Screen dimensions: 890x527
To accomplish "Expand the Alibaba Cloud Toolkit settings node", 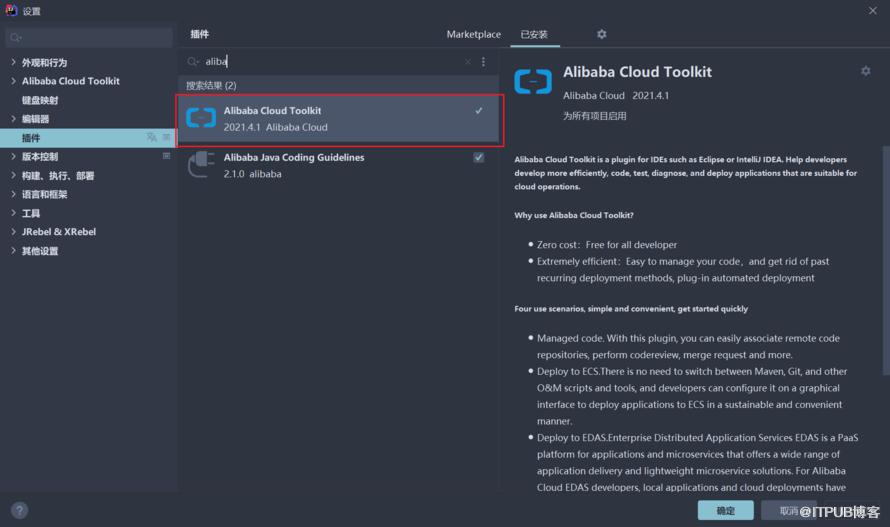I will click(x=13, y=81).
